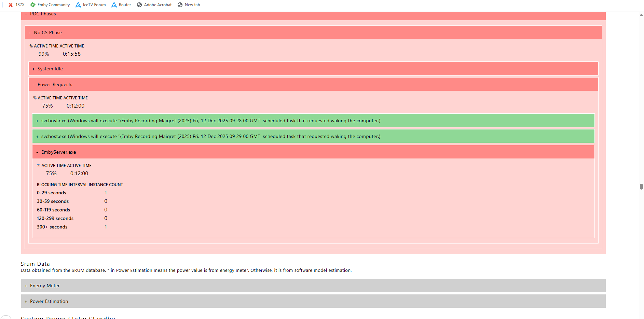Collapse the PDC Phases section
The width and height of the screenshot is (644, 319).
click(313, 16)
